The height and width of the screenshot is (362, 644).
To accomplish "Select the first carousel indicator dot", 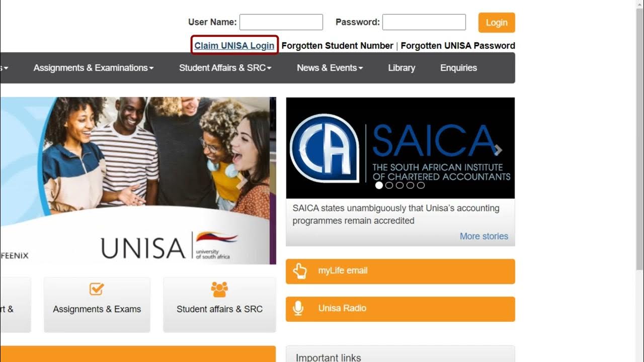I will [379, 186].
